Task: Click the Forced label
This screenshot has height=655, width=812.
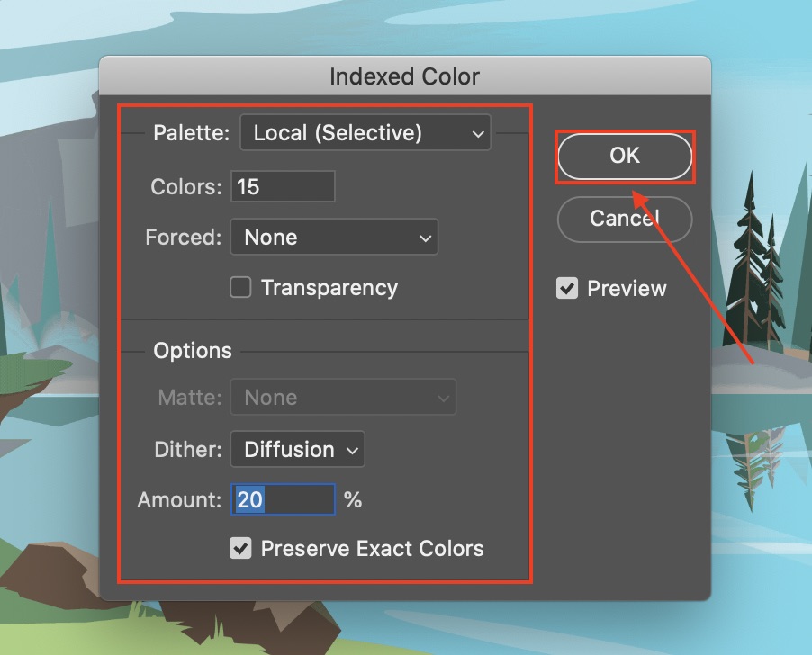Action: (183, 238)
